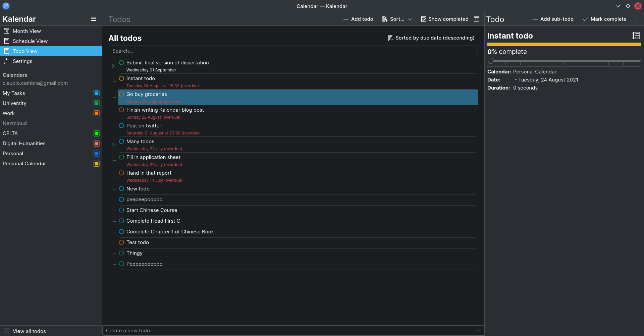Open the Sort... dropdown

[x=397, y=19]
